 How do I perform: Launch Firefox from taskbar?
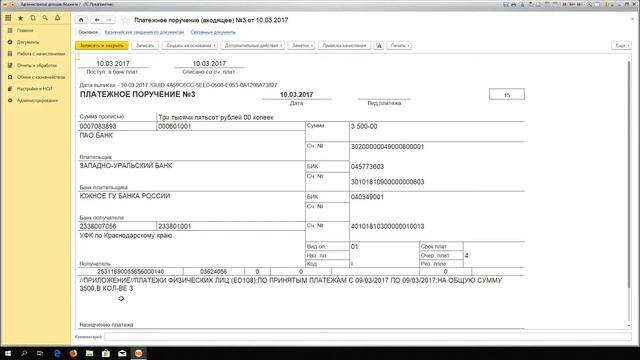coord(73,353)
